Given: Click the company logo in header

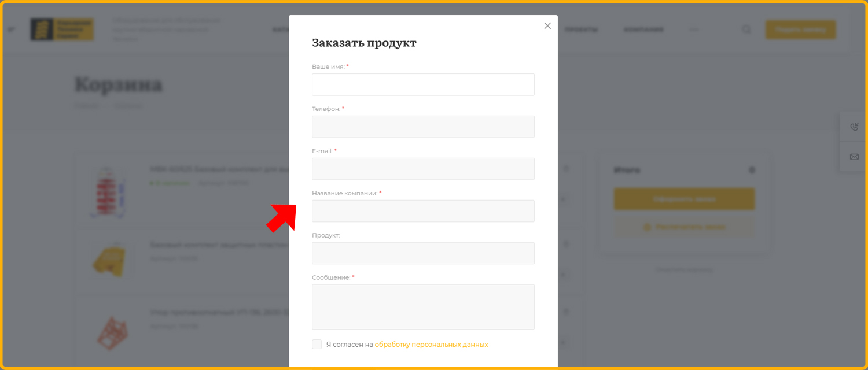Looking at the screenshot, I should (62, 29).
